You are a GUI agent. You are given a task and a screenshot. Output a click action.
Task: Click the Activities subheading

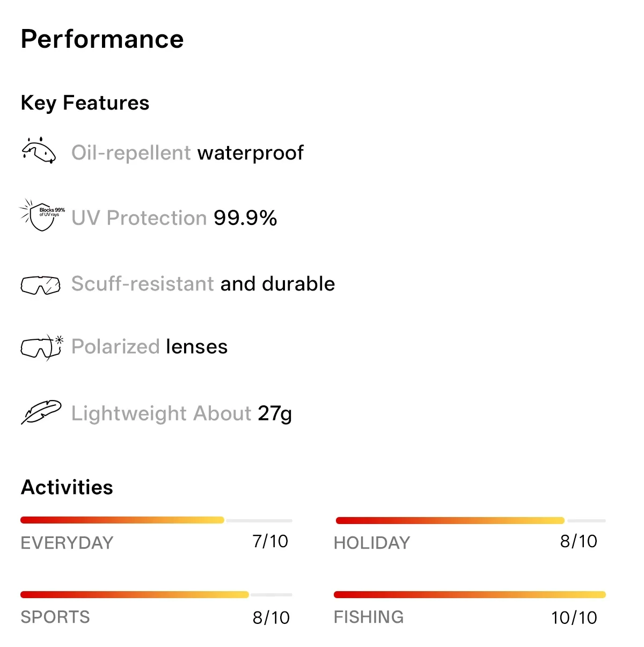coord(67,487)
